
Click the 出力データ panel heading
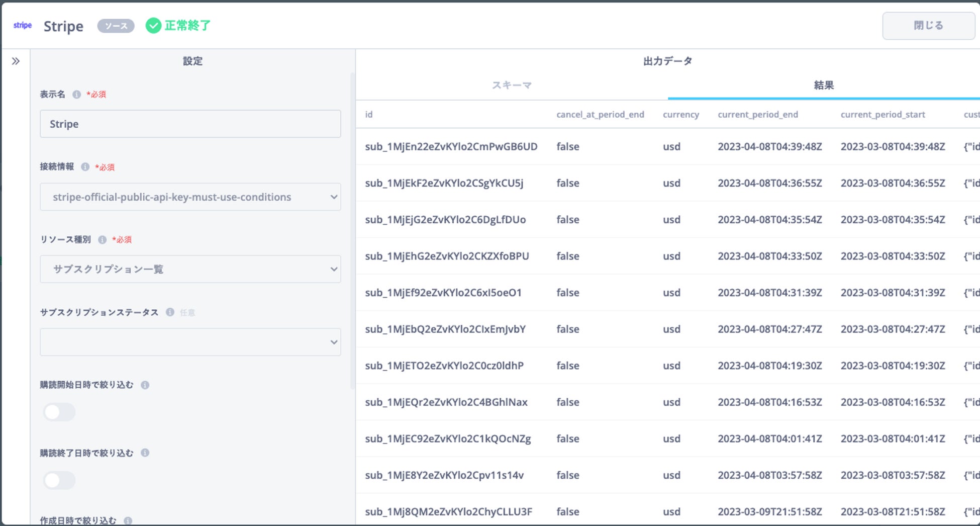point(668,61)
